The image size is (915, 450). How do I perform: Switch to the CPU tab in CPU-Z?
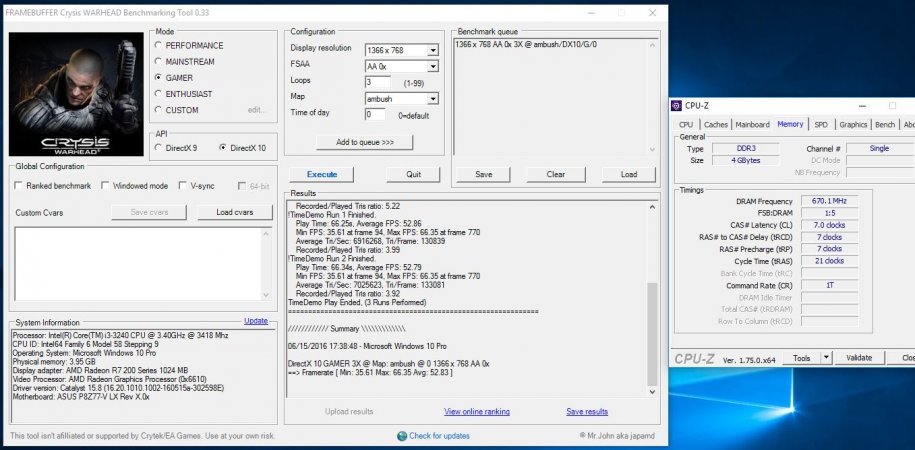[x=686, y=124]
